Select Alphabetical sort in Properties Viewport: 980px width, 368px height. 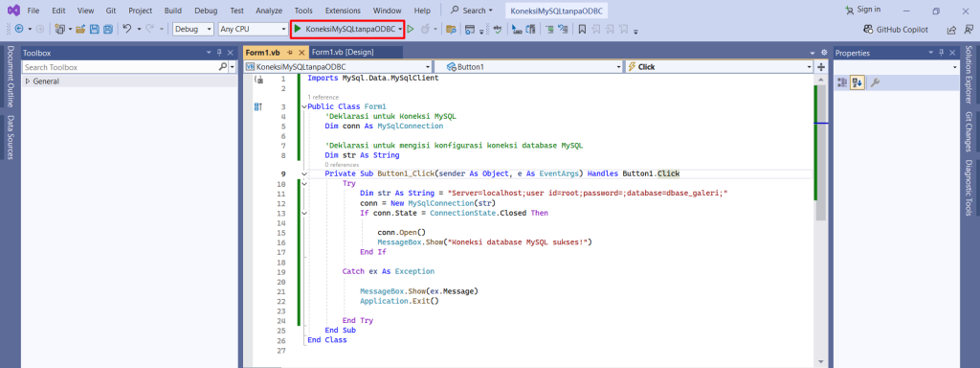[x=857, y=82]
